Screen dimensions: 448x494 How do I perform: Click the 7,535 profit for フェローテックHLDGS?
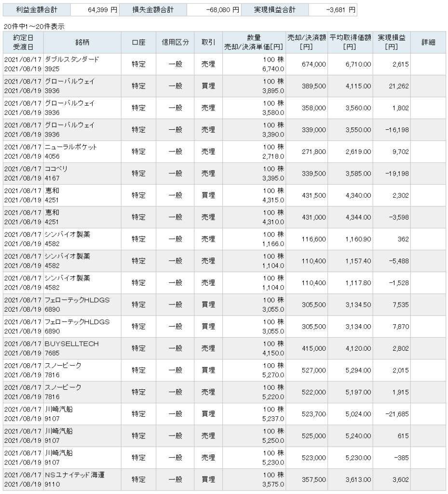pyautogui.click(x=400, y=305)
